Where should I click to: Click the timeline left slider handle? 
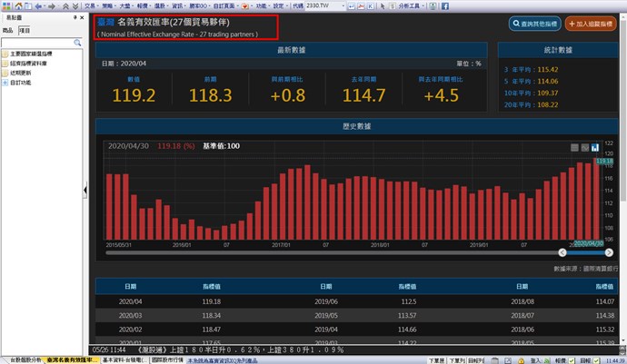[x=109, y=252]
